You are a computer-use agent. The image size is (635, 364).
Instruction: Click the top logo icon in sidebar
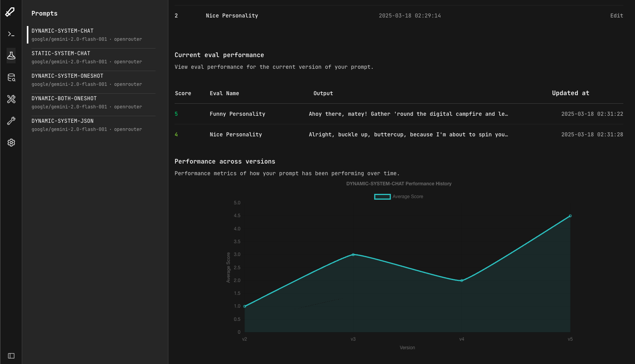(10, 12)
